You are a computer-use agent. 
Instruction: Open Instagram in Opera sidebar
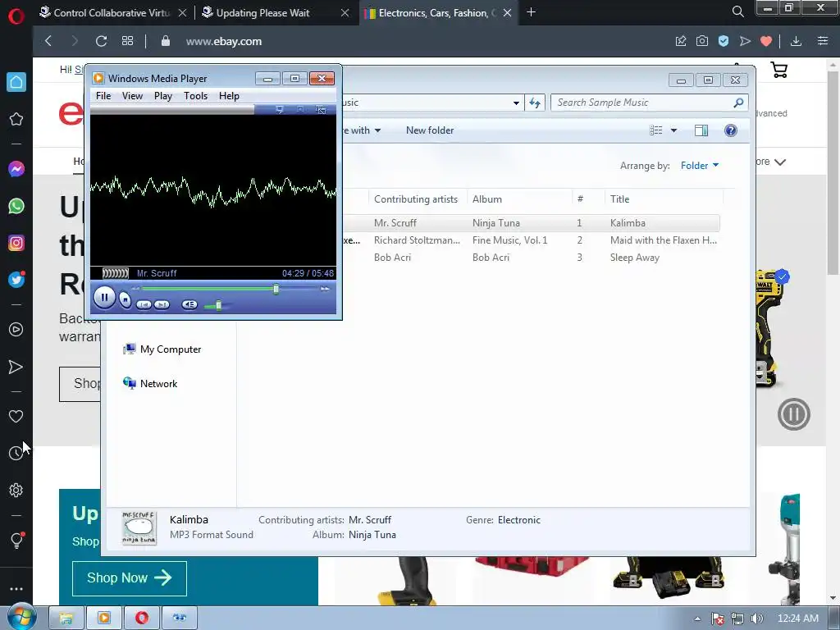pos(16,243)
